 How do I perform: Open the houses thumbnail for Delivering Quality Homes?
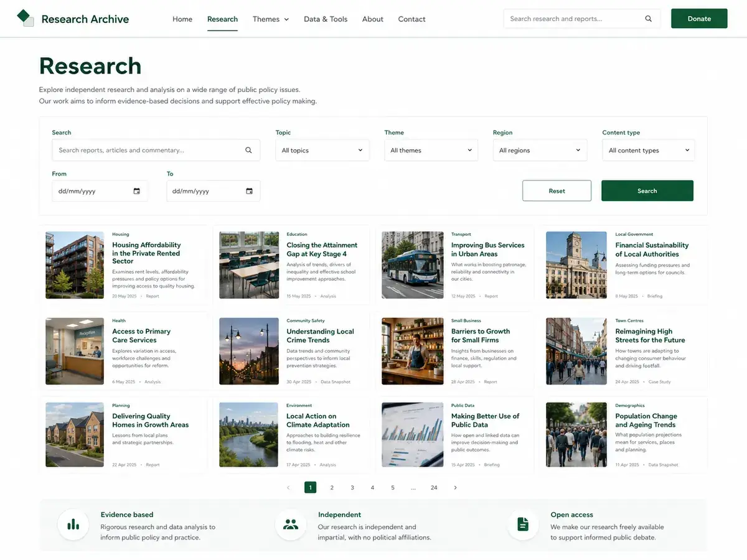75,434
